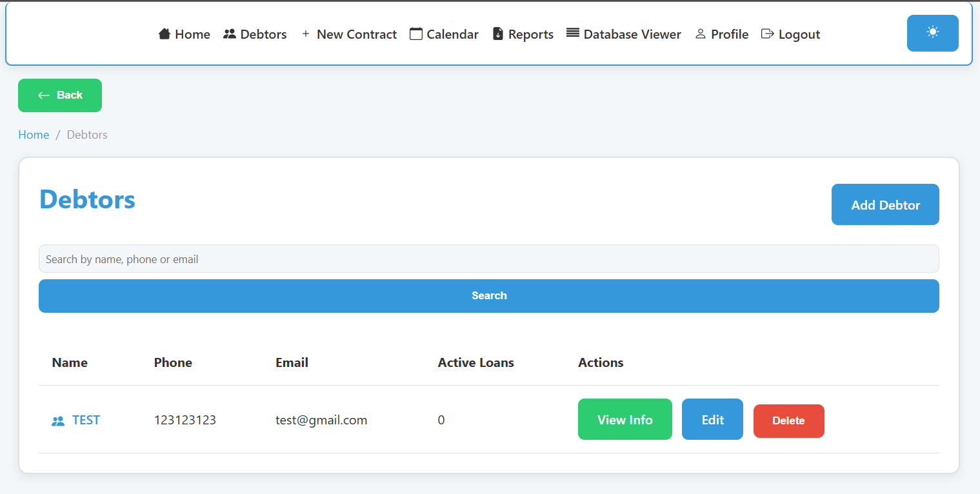Click the blue Search button
The width and height of the screenshot is (980, 494).
489,296
